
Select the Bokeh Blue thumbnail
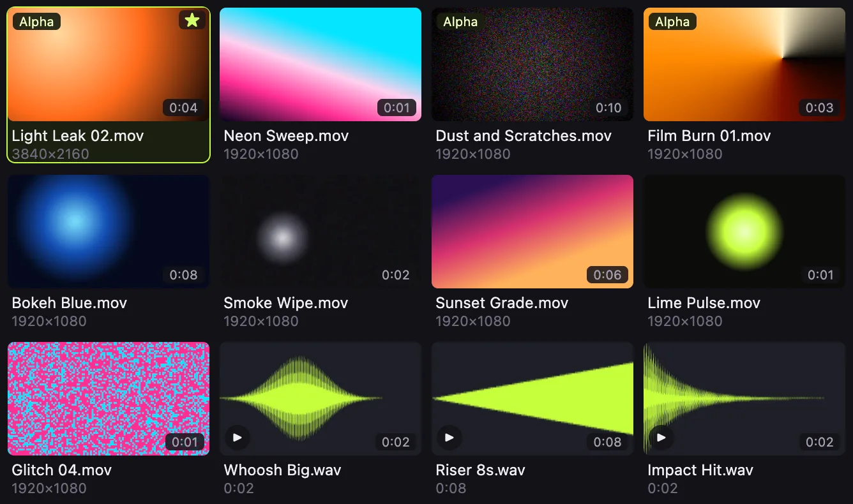[x=109, y=232]
